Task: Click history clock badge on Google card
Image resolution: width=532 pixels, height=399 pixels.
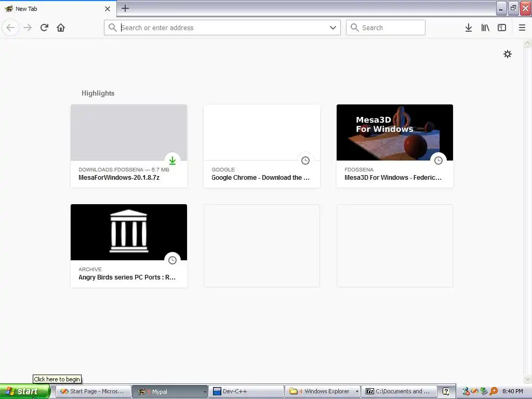Action: coord(305,161)
